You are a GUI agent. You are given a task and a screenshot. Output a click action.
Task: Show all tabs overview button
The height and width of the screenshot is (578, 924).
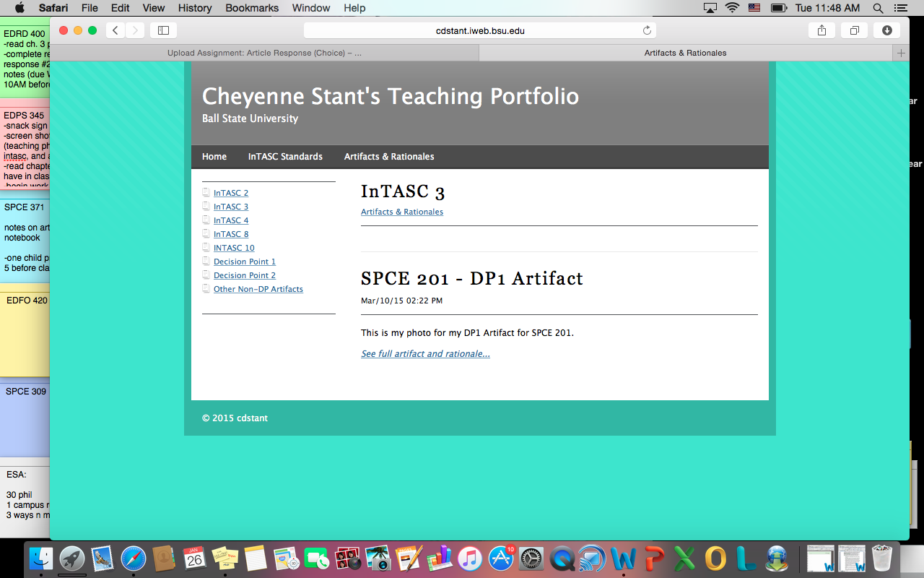[x=854, y=30]
